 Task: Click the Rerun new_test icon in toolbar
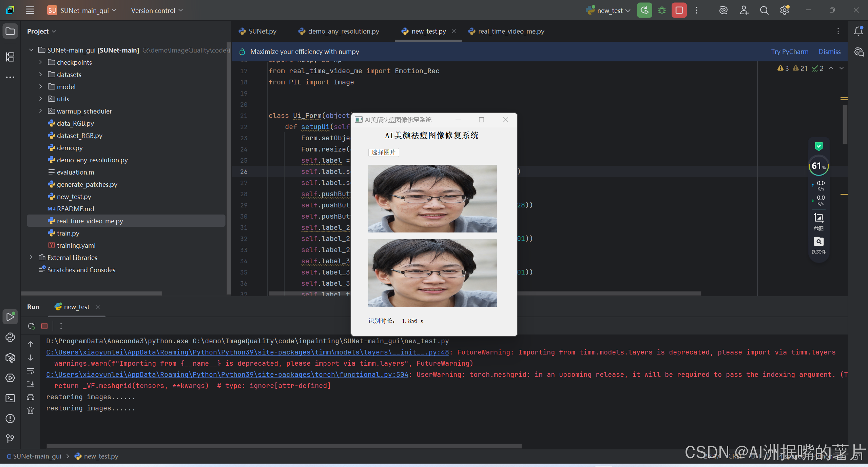point(644,11)
